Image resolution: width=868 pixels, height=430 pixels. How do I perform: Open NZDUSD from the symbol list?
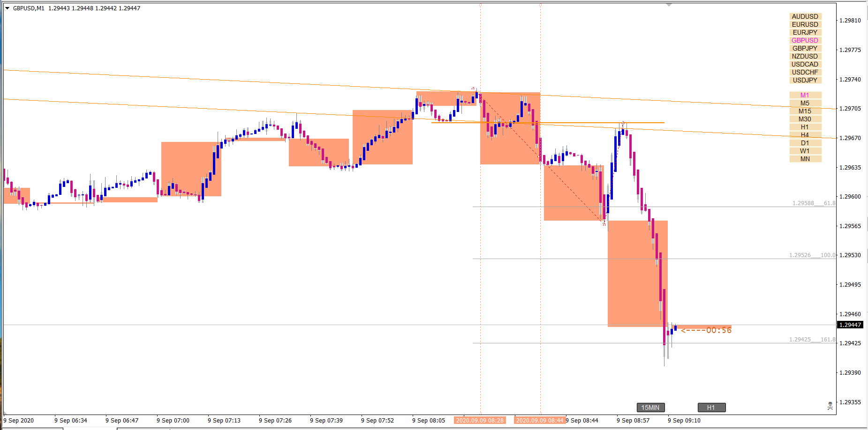tap(805, 56)
